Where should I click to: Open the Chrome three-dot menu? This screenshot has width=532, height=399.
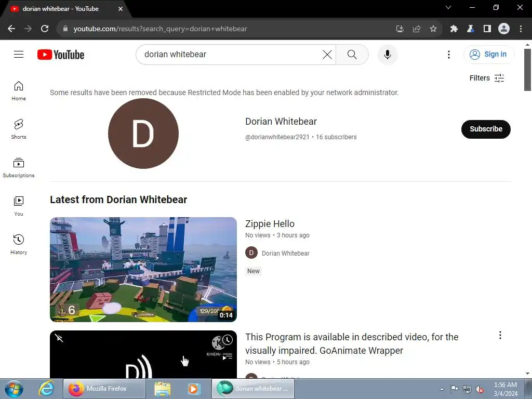coord(521,29)
